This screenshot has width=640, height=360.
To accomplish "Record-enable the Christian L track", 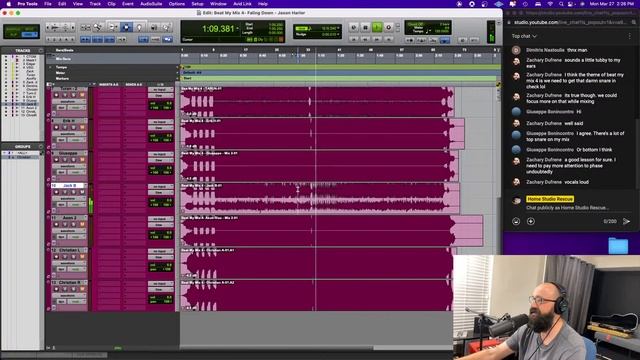I will (56, 256).
